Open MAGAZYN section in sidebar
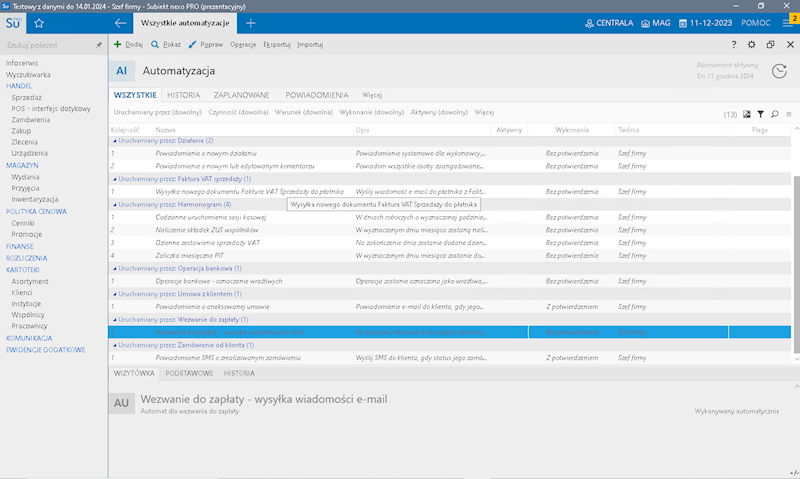Screen dimensions: 800x479 [x=22, y=165]
